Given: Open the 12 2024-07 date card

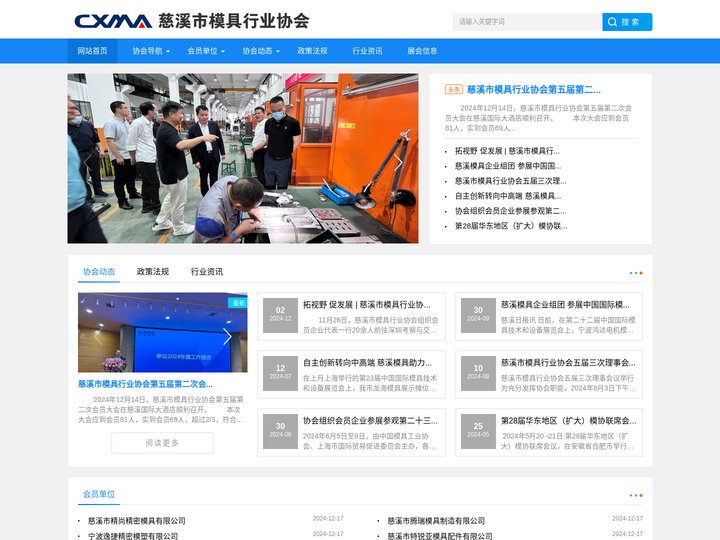Looking at the screenshot, I should [x=280, y=373].
